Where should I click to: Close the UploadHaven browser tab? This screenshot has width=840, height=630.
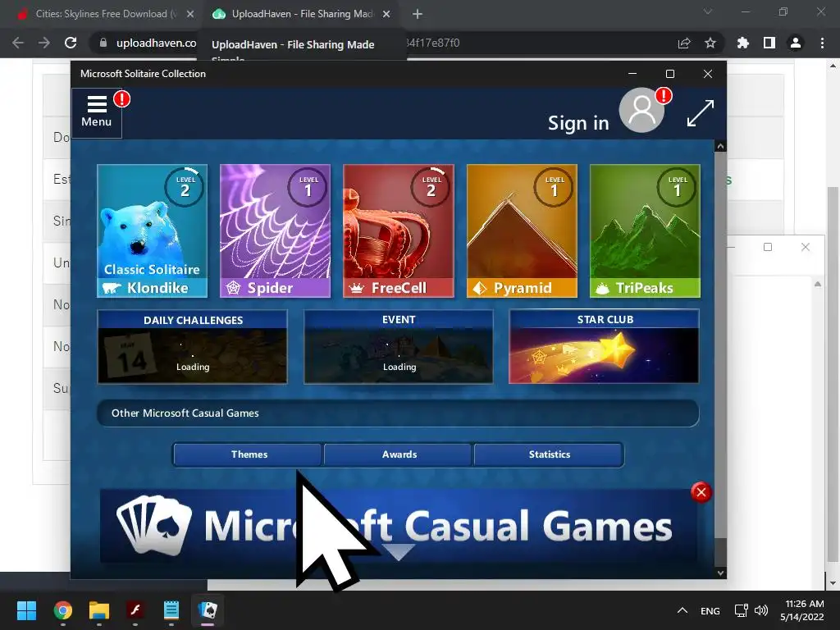386,15
